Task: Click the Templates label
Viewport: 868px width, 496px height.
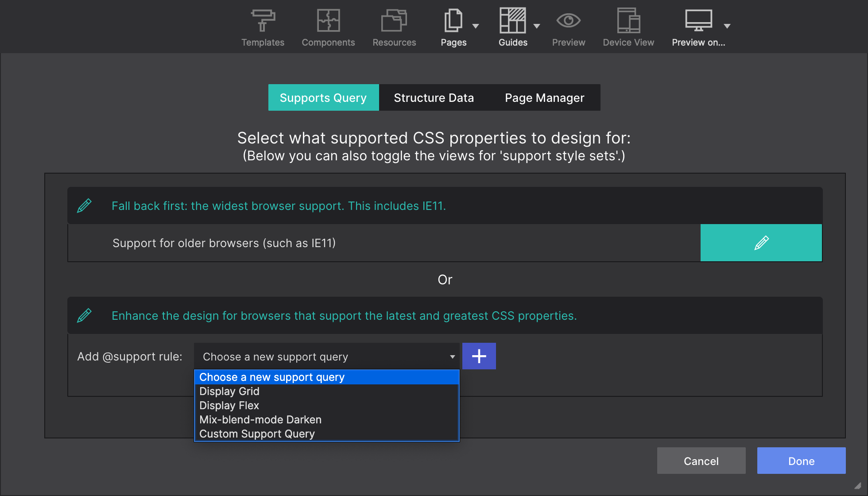Action: click(x=263, y=43)
